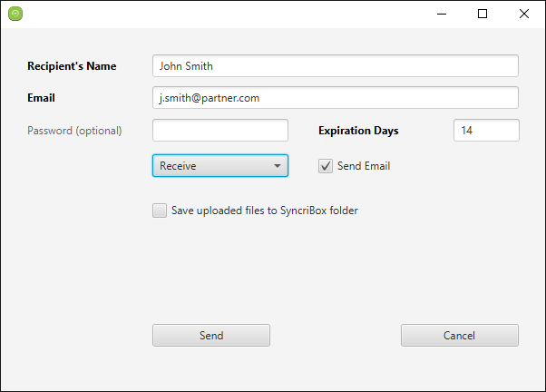
Task: Click the Send Email label text
Action: tap(364, 166)
